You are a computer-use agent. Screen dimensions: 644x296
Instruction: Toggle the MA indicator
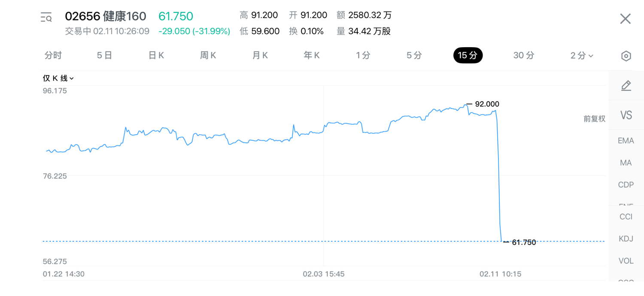[x=626, y=163]
